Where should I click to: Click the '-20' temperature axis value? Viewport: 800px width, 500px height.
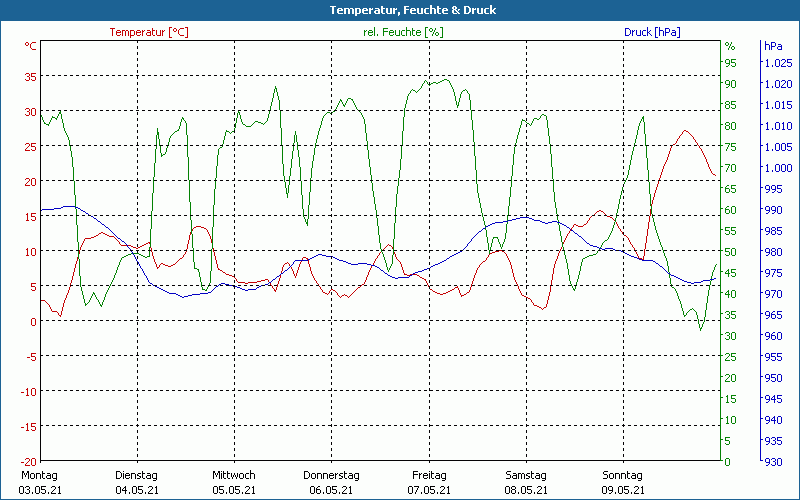pyautogui.click(x=29, y=461)
